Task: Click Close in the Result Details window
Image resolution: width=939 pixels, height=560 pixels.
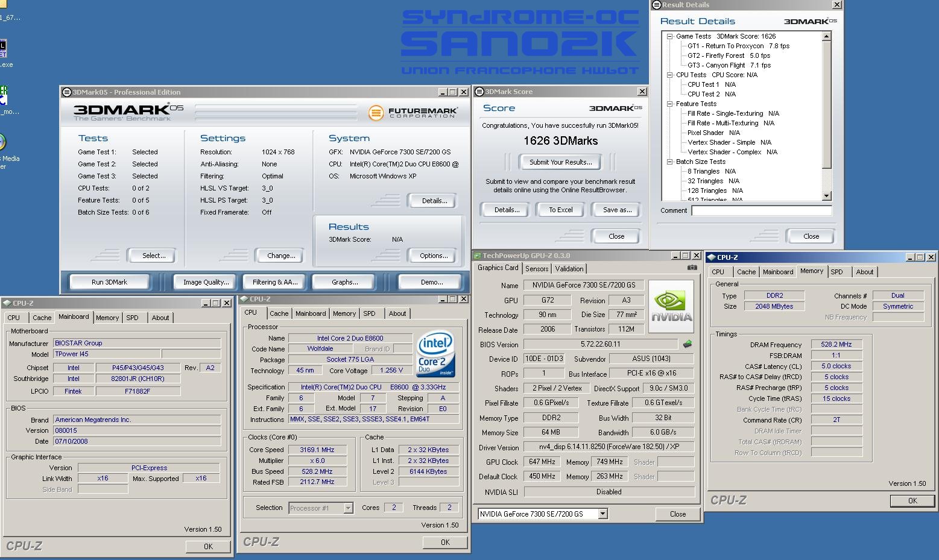Action: [x=811, y=236]
